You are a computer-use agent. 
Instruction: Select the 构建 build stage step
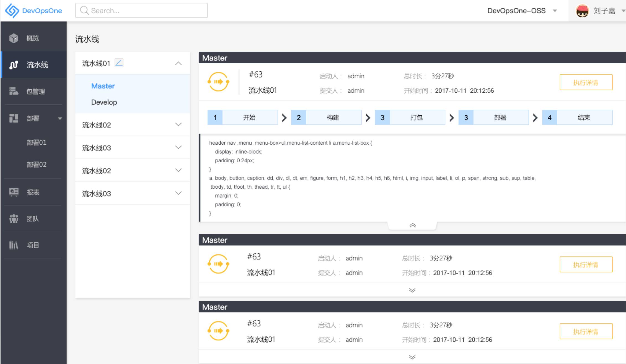point(326,118)
